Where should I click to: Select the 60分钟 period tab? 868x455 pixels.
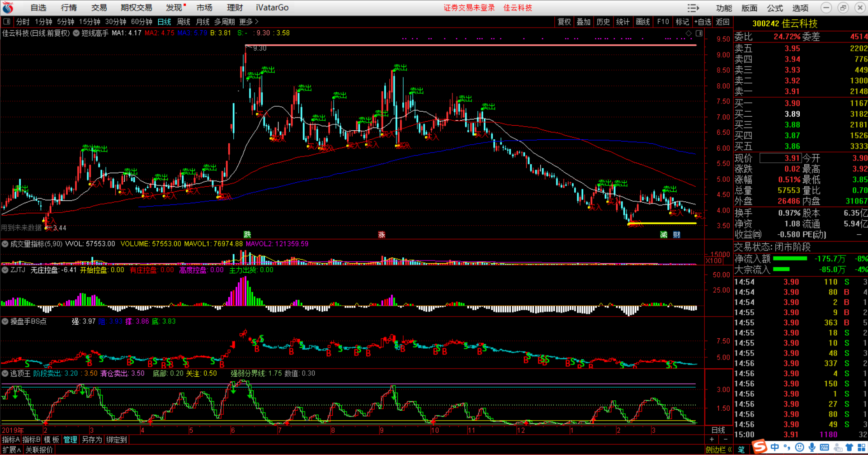pos(142,22)
